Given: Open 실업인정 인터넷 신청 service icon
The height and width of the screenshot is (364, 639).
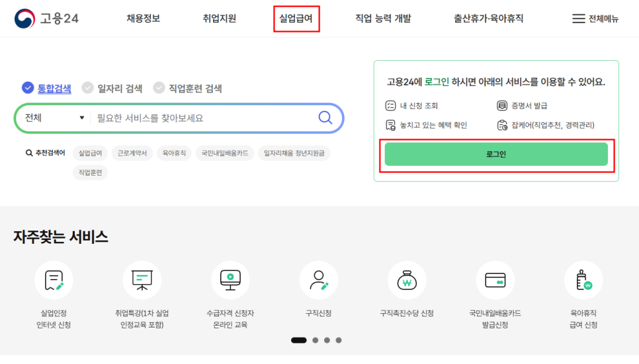Looking at the screenshot, I should point(54,280).
